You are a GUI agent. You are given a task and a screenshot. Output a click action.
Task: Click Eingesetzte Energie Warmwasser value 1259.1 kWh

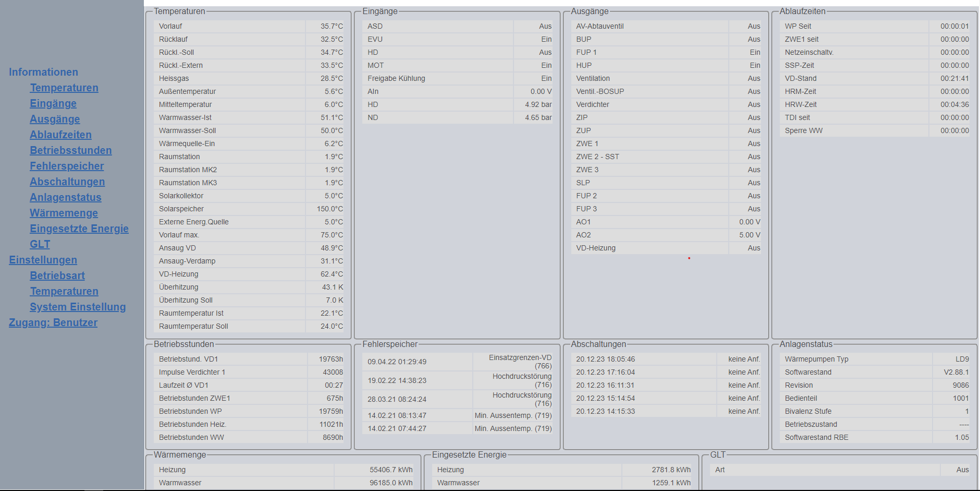point(671,483)
